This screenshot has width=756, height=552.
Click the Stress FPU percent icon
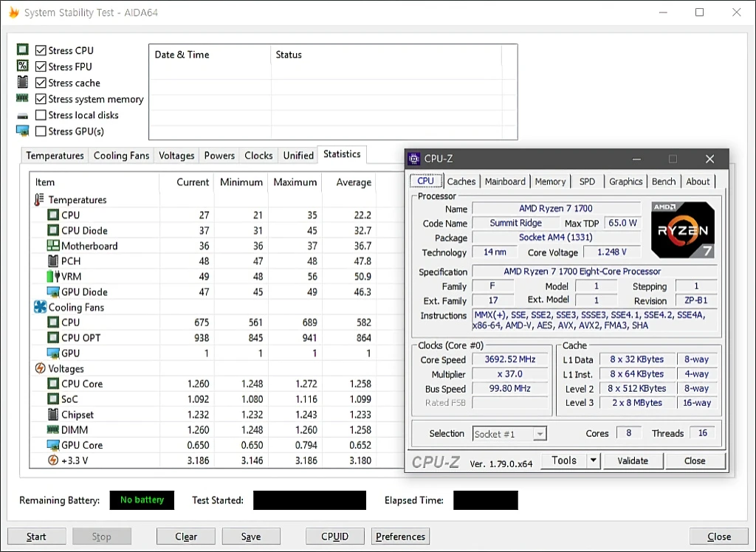tap(22, 66)
